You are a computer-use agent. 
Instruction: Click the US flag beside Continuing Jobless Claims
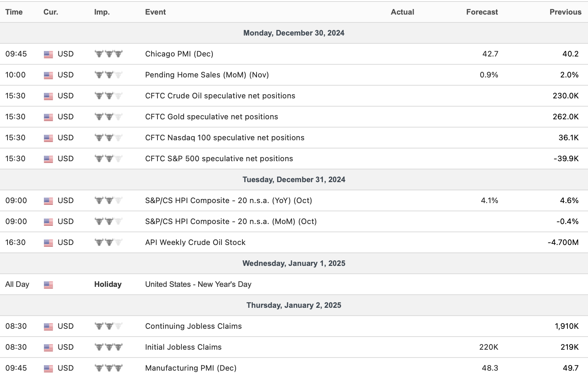[48, 327]
